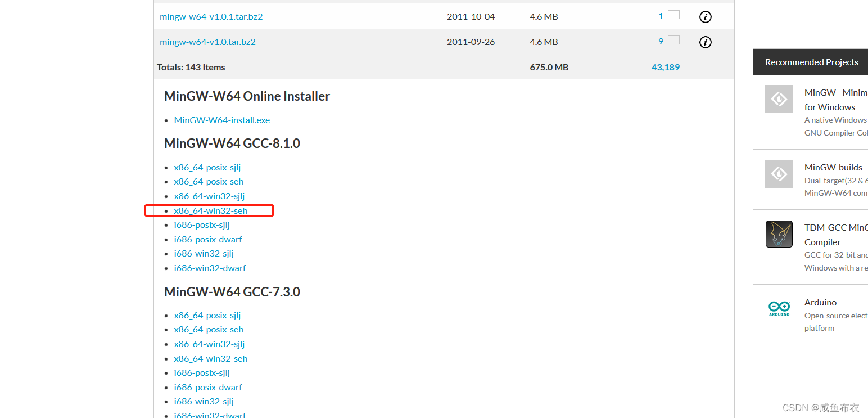Click the Arduino project logo

click(x=779, y=308)
